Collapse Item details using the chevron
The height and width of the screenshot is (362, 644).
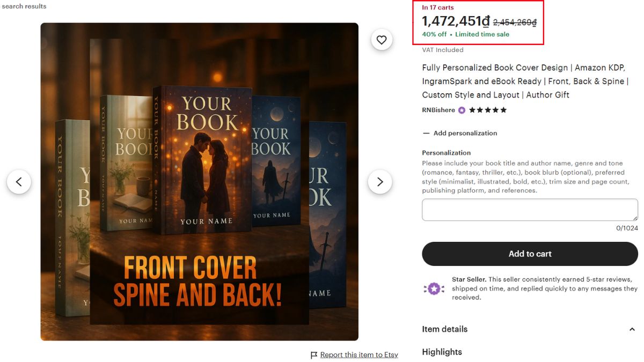(x=632, y=329)
